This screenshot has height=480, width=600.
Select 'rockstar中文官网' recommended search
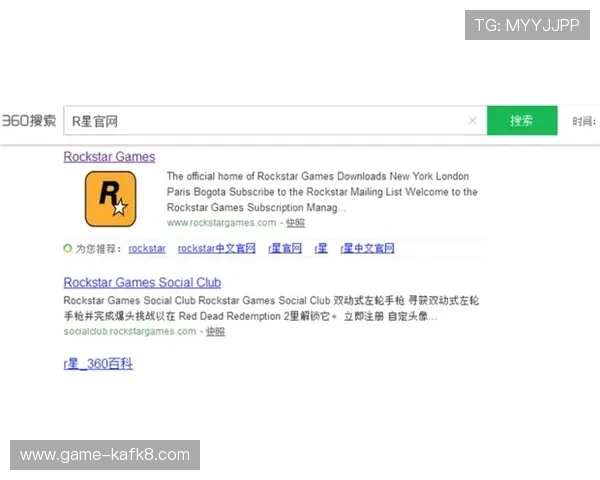point(217,248)
